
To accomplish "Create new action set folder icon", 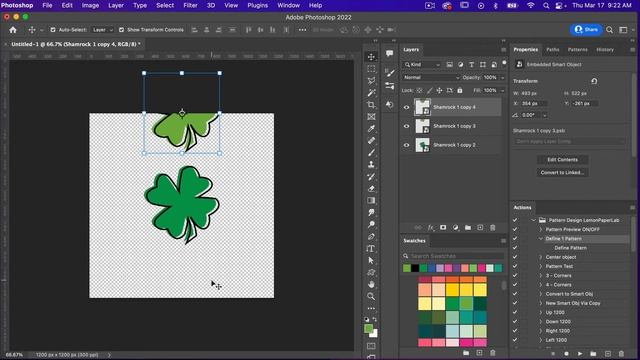I will [x=593, y=353].
